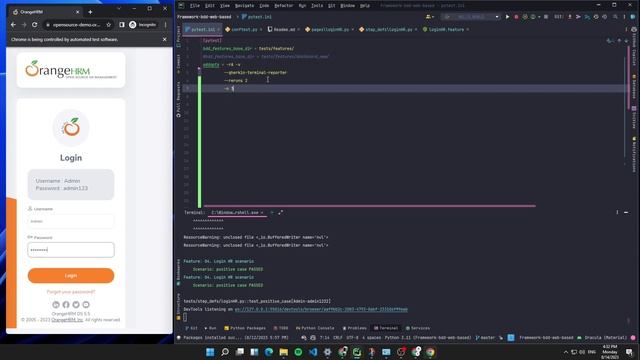The image size is (640, 360).
Task: Open the Services tool window
Action: pos(418,328)
